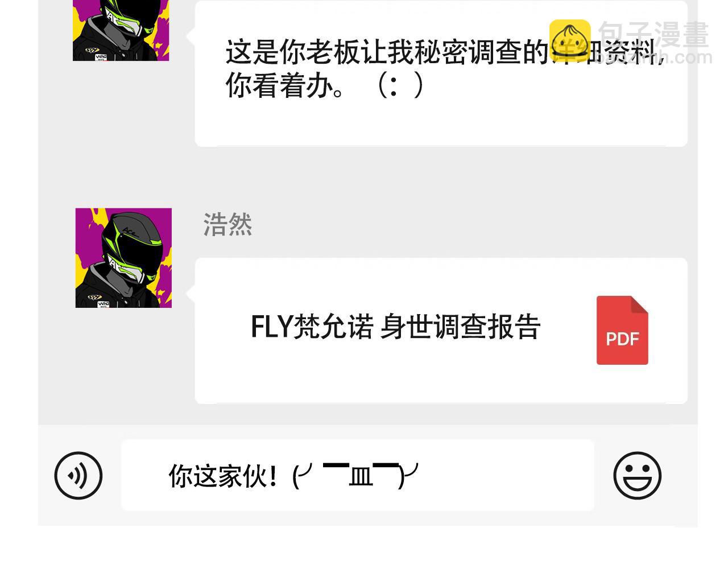Click the (:) emoticon in first message
This screenshot has height=569, width=728.
click(x=400, y=86)
